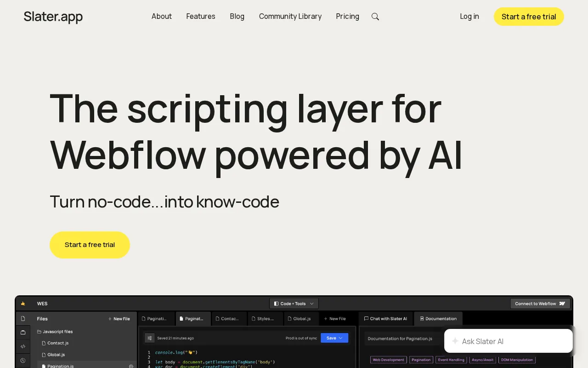This screenshot has height=368, width=588.
Task: Click the thumbs-up project icon beside WES
Action: click(x=23, y=304)
